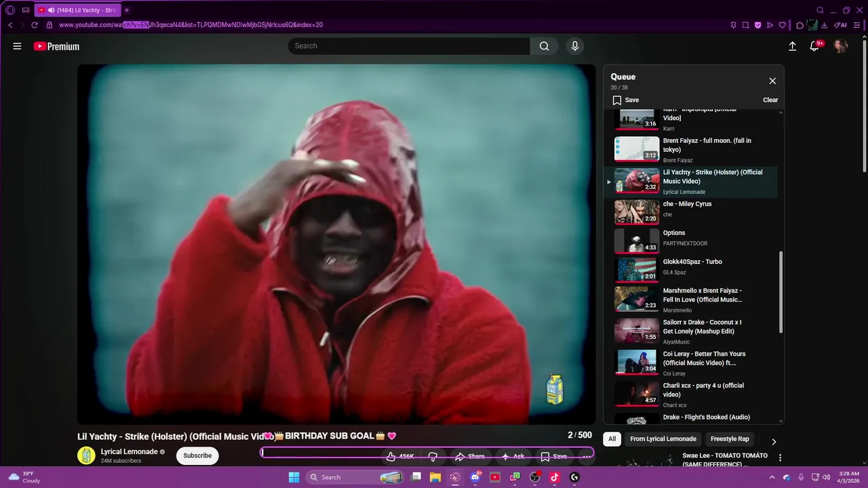
Task: Play che - Miley Cyrus from queue
Action: pyautogui.click(x=690, y=211)
